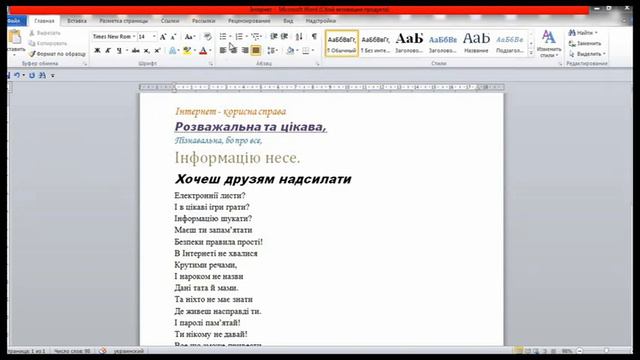Click the Формат по образцу button
The image size is (640, 360).
[57, 54]
